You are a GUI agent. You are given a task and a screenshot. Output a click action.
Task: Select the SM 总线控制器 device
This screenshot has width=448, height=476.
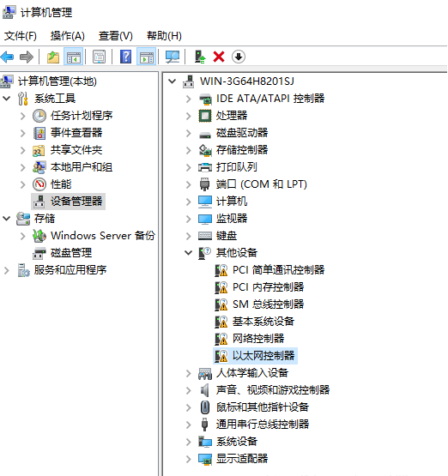tap(268, 304)
